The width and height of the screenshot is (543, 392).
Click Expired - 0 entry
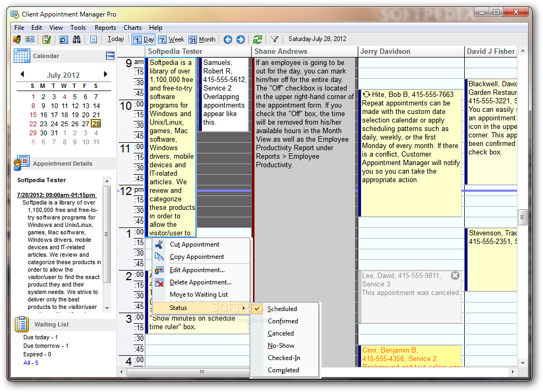tap(37, 354)
